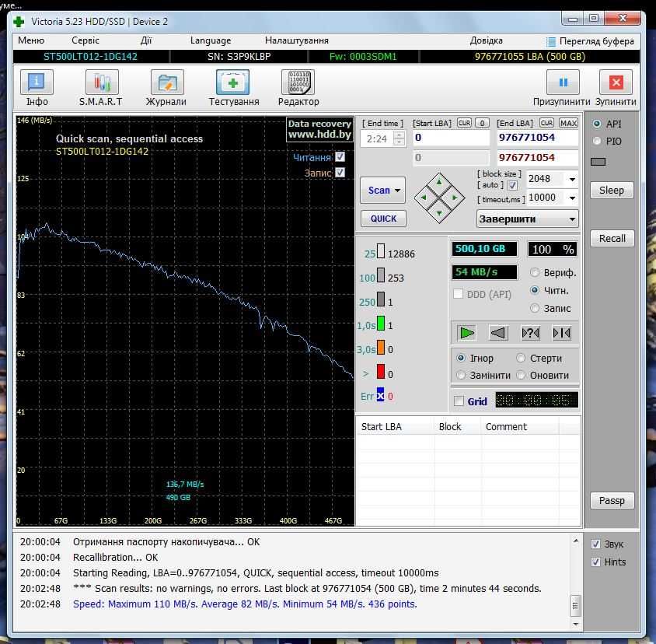Screen dimensions: 656x644
Task: Click the down arrow of the navigation diamond
Action: (439, 212)
